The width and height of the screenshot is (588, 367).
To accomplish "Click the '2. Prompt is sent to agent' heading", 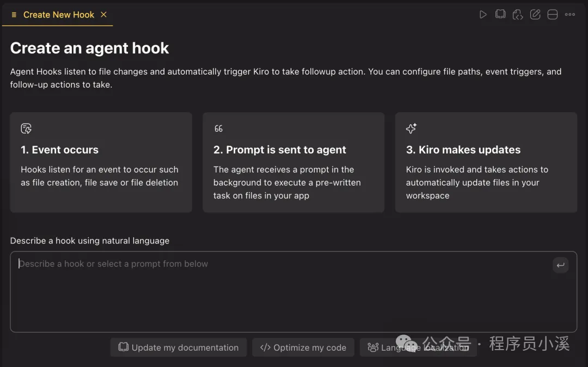I will pyautogui.click(x=280, y=150).
